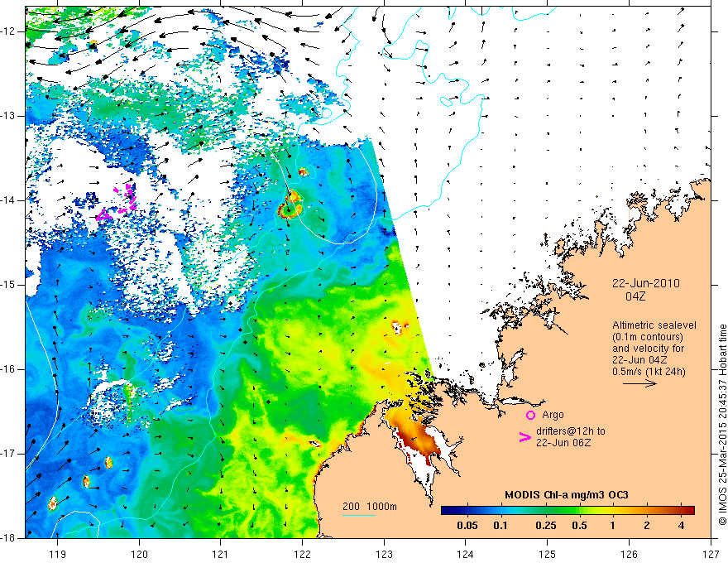
Task: Click latitude axis label '-17'
Action: (x=9, y=454)
